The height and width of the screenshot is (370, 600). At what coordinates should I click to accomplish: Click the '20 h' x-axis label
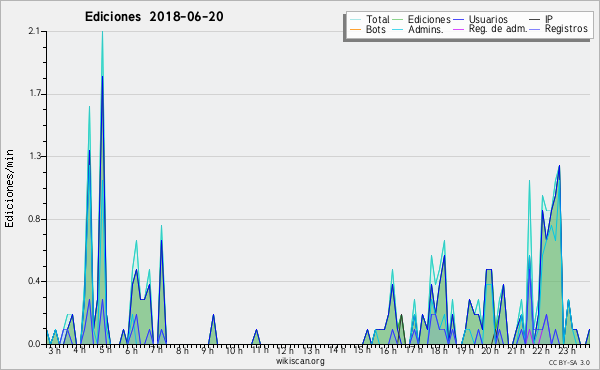(x=490, y=350)
